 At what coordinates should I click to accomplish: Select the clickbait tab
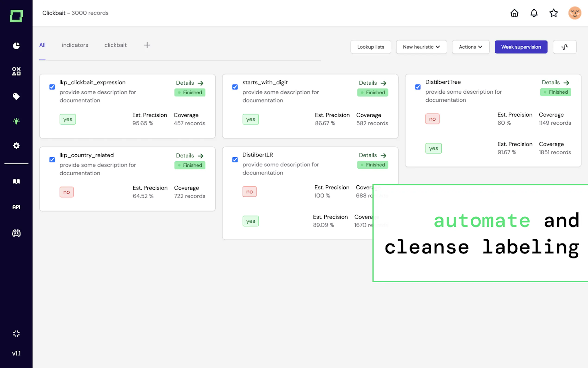pos(116,45)
